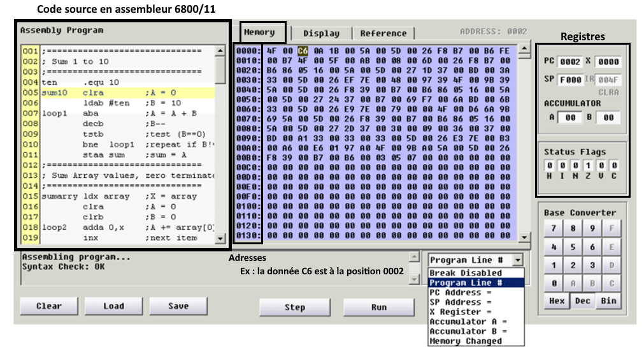
Task: Choose Break Disabled from the list
Action: (x=466, y=273)
